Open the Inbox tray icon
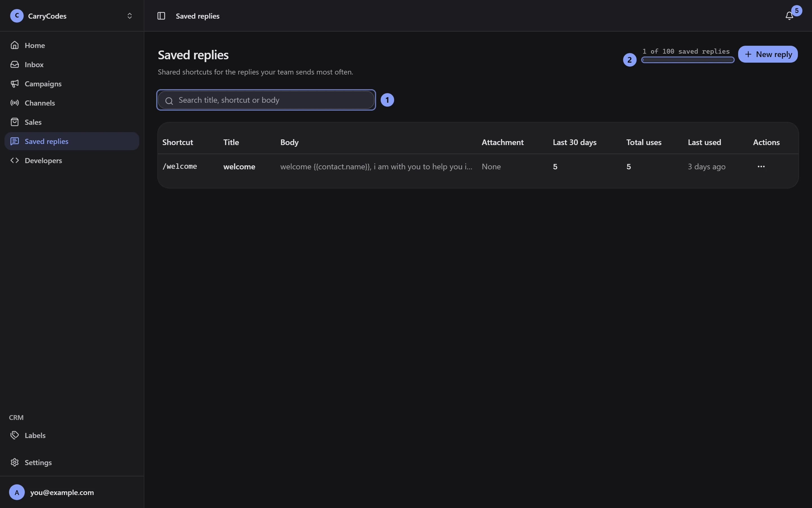Screen dimensions: 812x508 pyautogui.click(x=14, y=64)
